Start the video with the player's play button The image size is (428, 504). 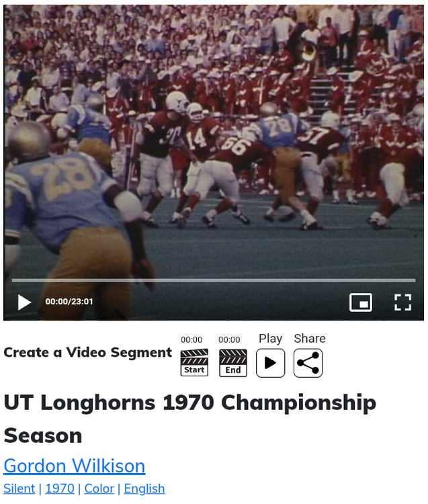(24, 302)
